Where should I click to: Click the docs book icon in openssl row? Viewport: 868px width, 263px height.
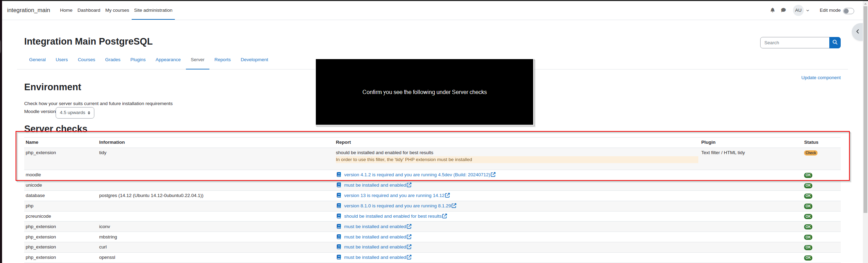pyautogui.click(x=339, y=257)
